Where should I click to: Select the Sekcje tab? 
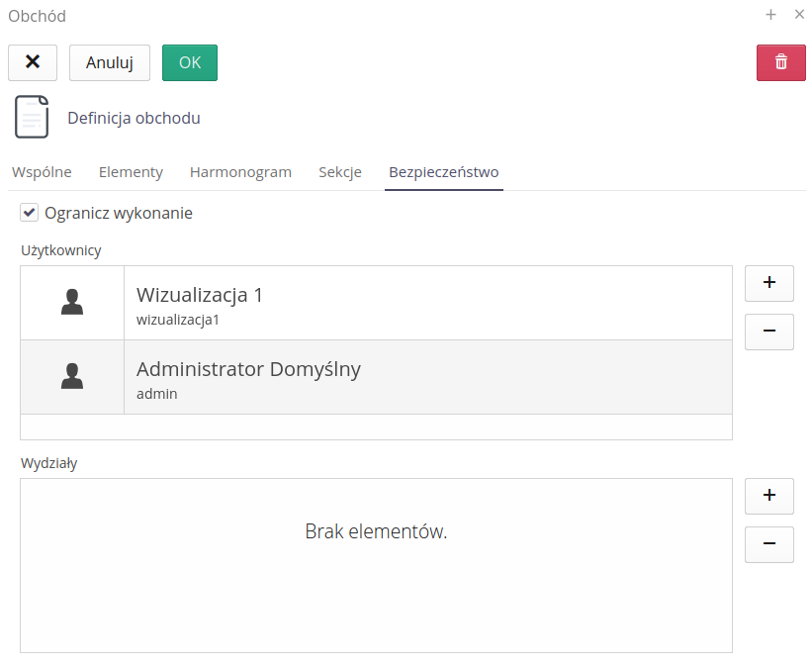tap(340, 172)
